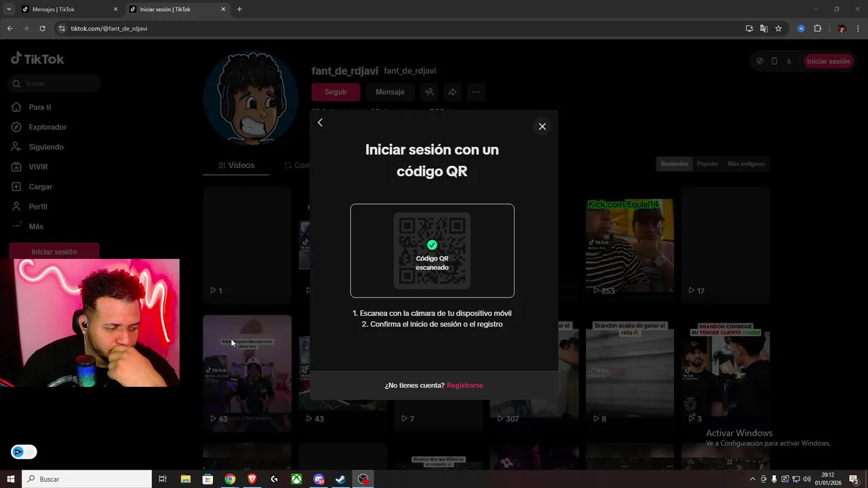
Task: Click the browser reload icon
Action: [42, 28]
